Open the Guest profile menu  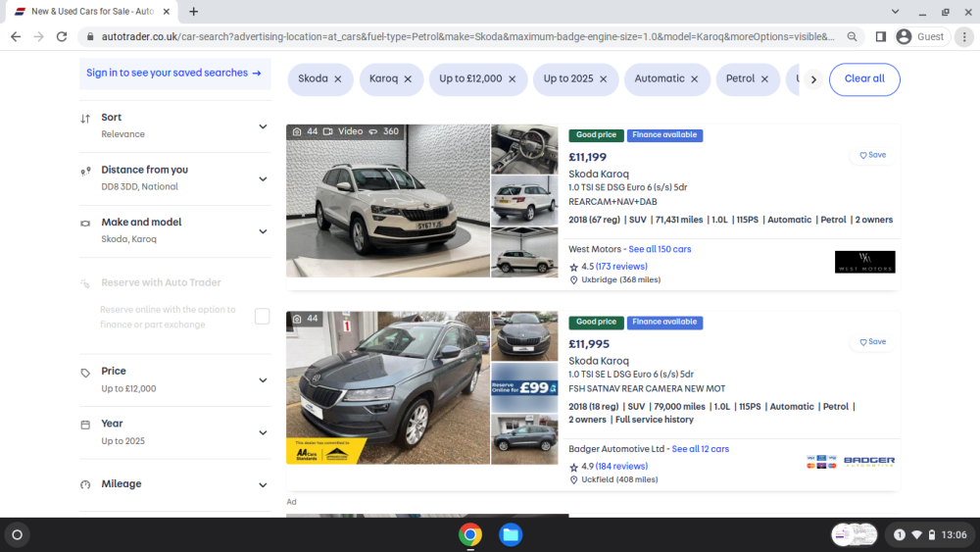point(922,37)
